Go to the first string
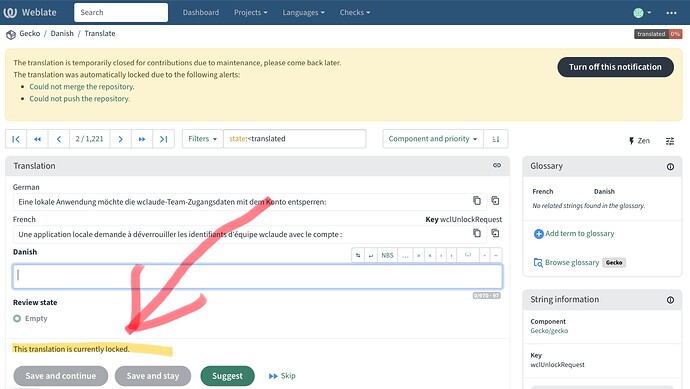 click(x=16, y=139)
